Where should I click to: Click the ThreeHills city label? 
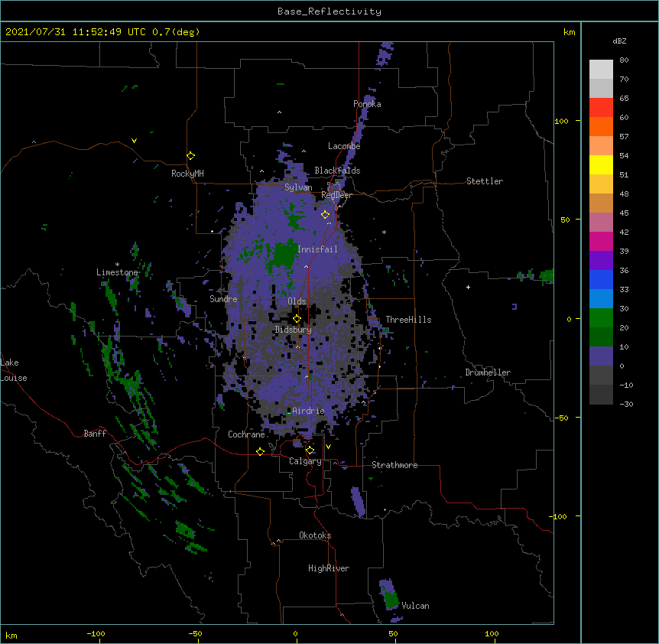(408, 320)
